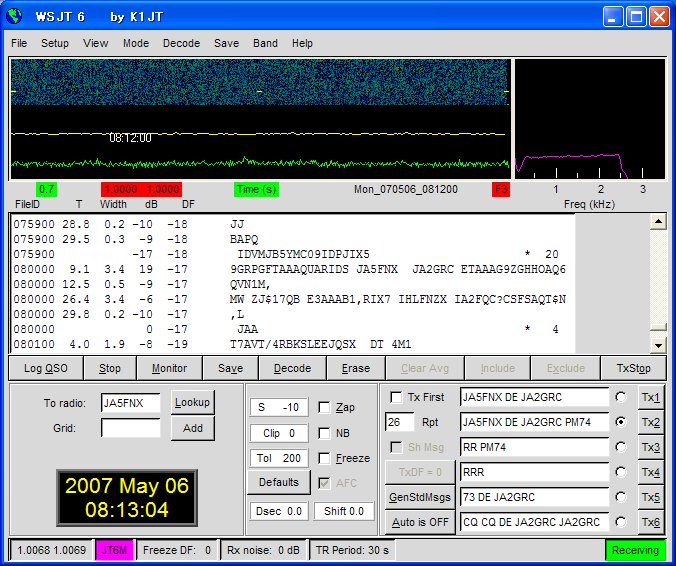Click the Tx1 button
676x566 pixels.
(x=651, y=397)
